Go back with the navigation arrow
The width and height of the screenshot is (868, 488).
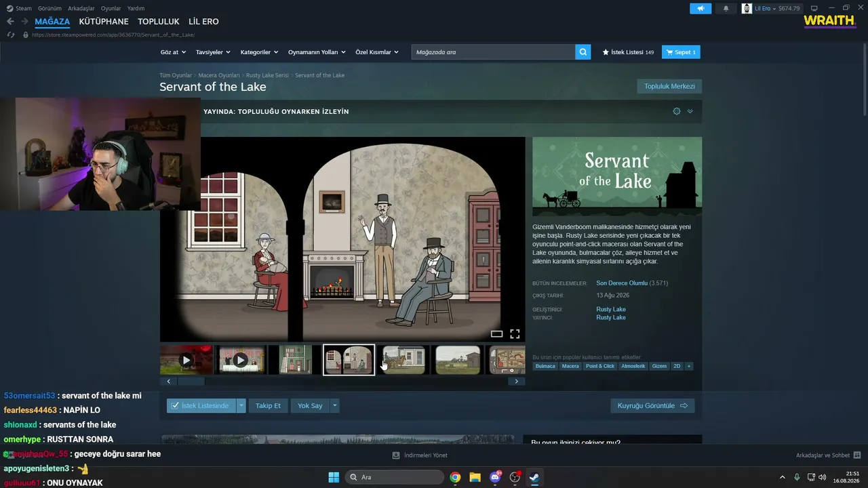[x=10, y=22]
